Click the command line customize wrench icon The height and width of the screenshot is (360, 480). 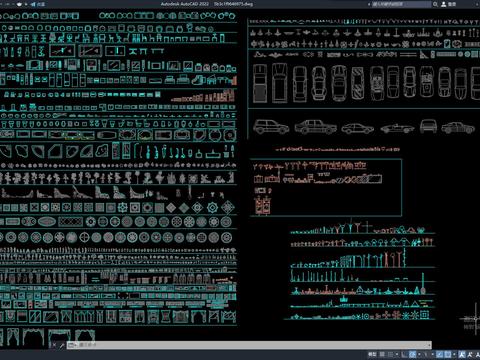(62, 345)
